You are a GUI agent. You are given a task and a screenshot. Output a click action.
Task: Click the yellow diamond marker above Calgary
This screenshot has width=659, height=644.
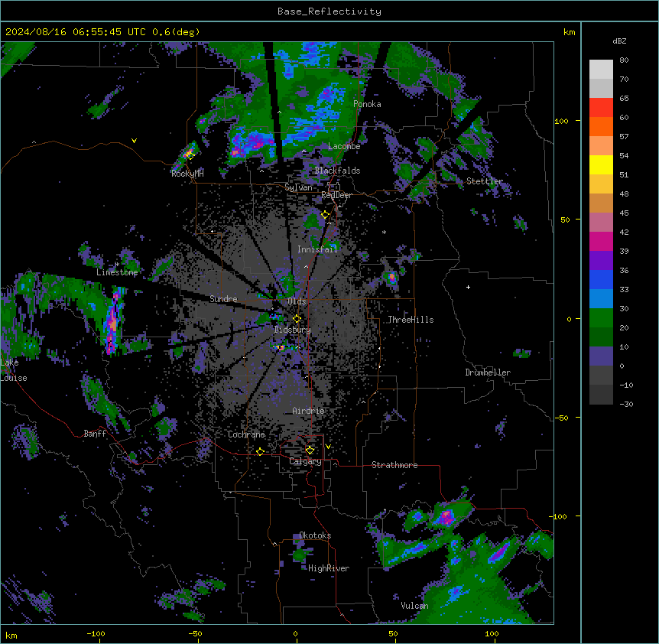pos(310,450)
